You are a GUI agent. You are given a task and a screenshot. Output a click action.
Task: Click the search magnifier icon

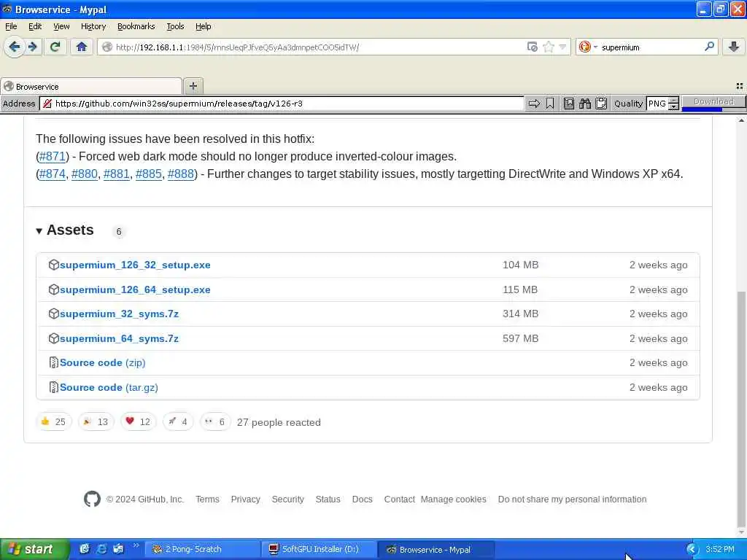pos(709,47)
